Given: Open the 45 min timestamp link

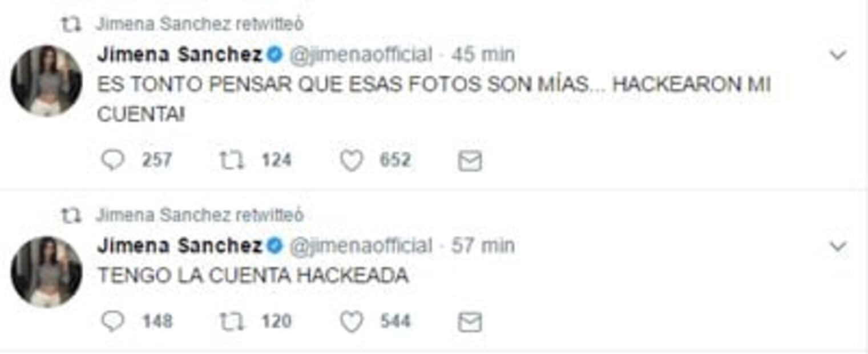Looking at the screenshot, I should coord(483,55).
